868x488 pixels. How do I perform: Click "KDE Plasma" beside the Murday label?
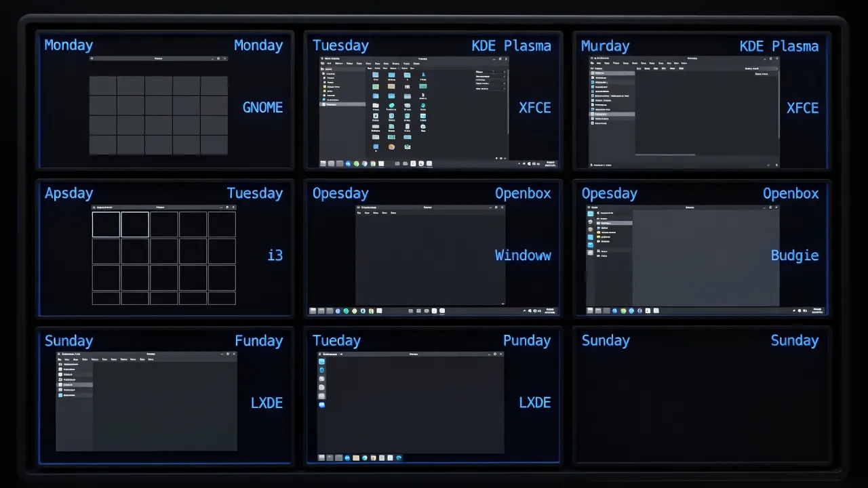tap(778, 46)
